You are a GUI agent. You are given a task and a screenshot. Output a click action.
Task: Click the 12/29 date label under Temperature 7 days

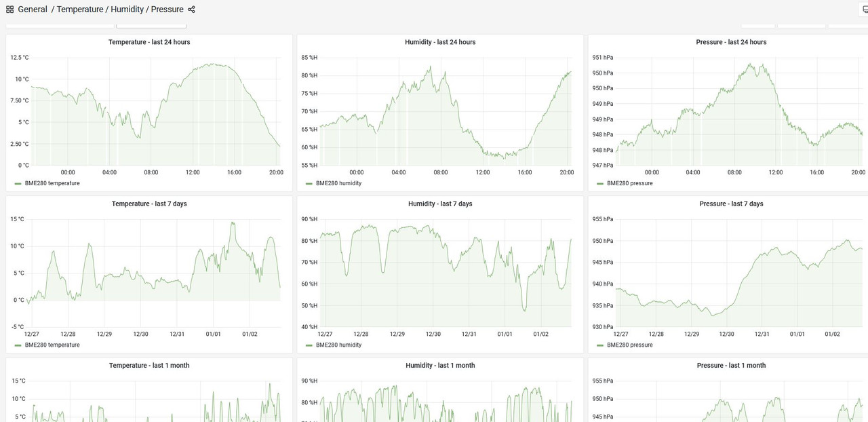click(104, 334)
